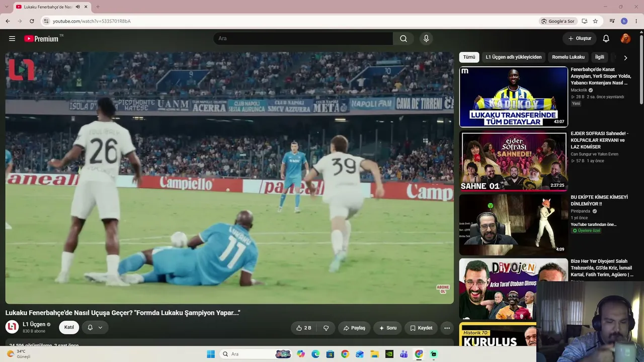The height and width of the screenshot is (362, 644).
Task: Reload the page with the refresh icon
Action: (32, 21)
